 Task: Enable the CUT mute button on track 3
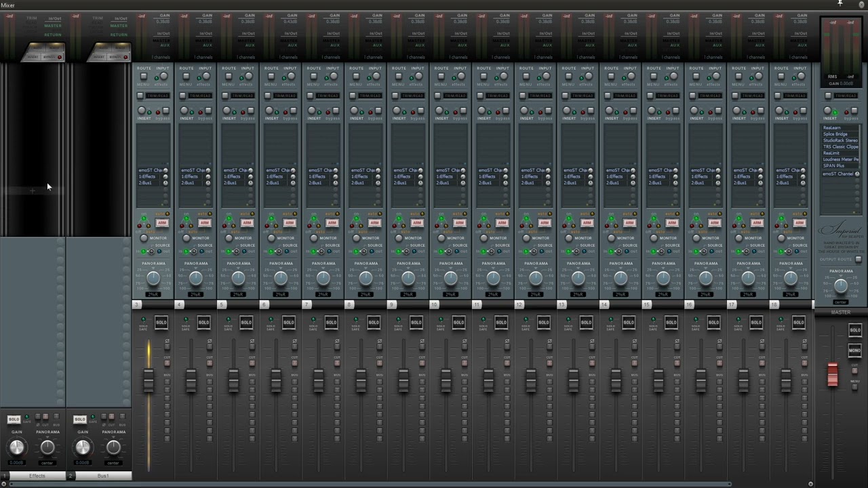coord(167,363)
